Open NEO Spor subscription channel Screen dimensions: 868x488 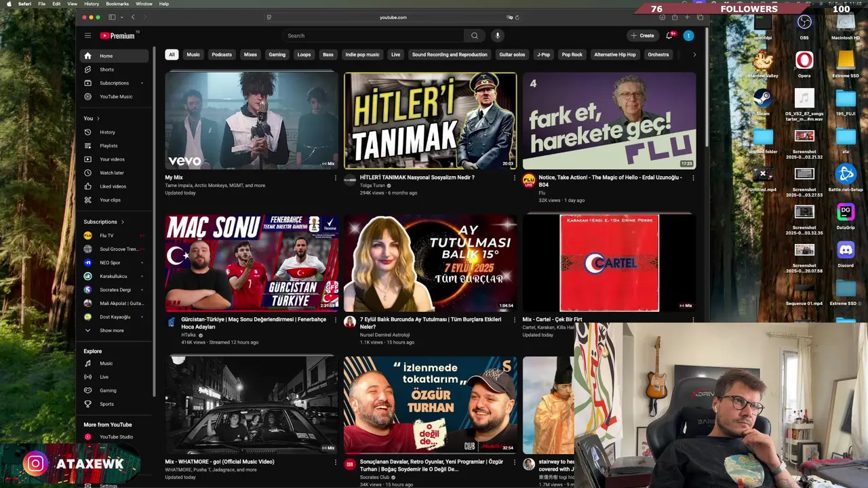(x=115, y=262)
